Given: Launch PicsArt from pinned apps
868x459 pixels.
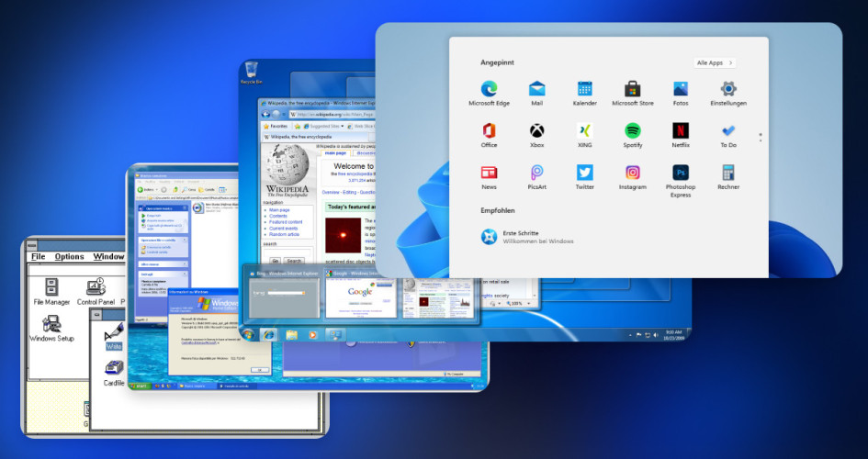Looking at the screenshot, I should (536, 177).
